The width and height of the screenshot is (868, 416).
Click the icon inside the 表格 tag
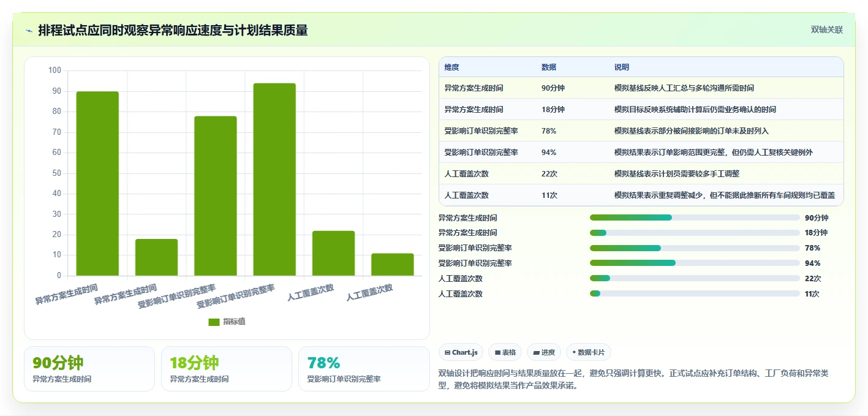point(498,352)
